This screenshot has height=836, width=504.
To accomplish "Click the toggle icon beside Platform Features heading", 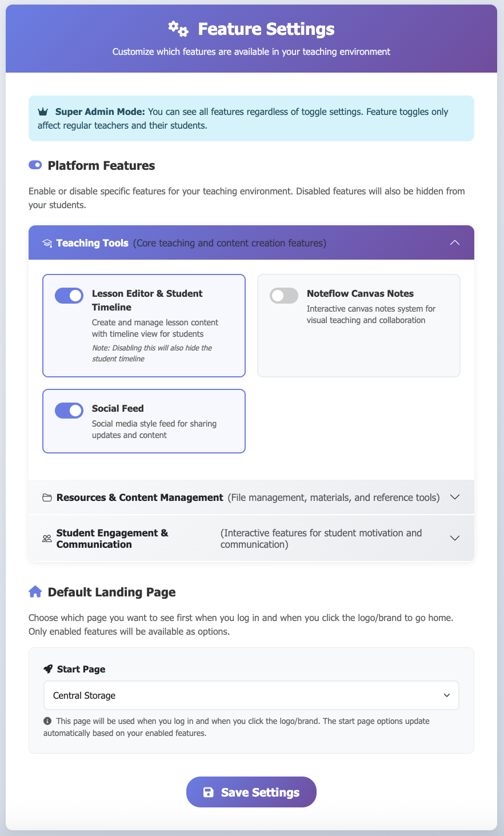I will coord(35,165).
